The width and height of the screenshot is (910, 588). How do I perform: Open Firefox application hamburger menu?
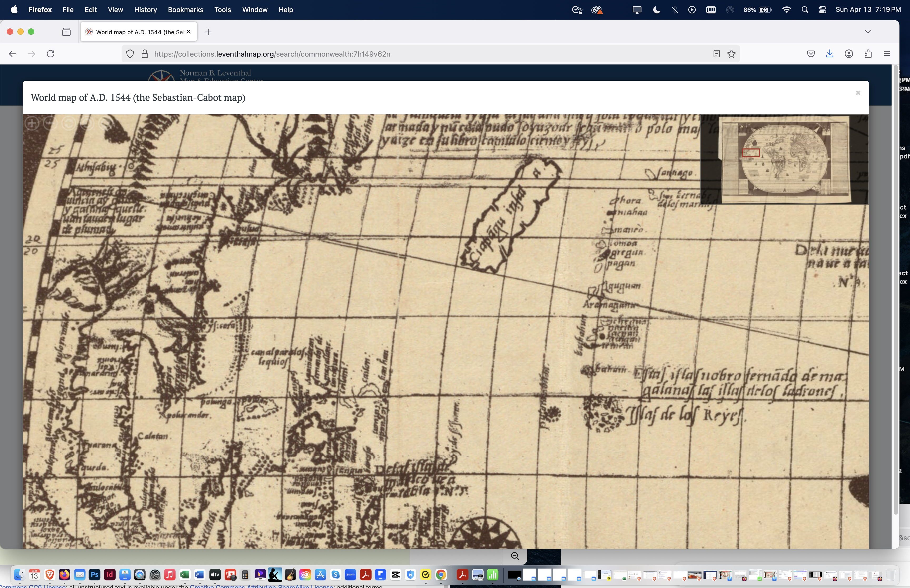pos(887,54)
